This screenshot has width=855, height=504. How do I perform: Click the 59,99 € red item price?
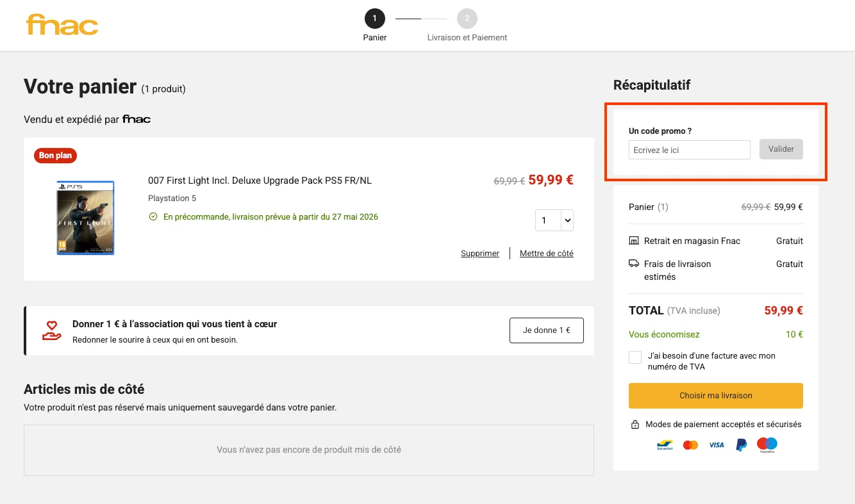pos(551,180)
